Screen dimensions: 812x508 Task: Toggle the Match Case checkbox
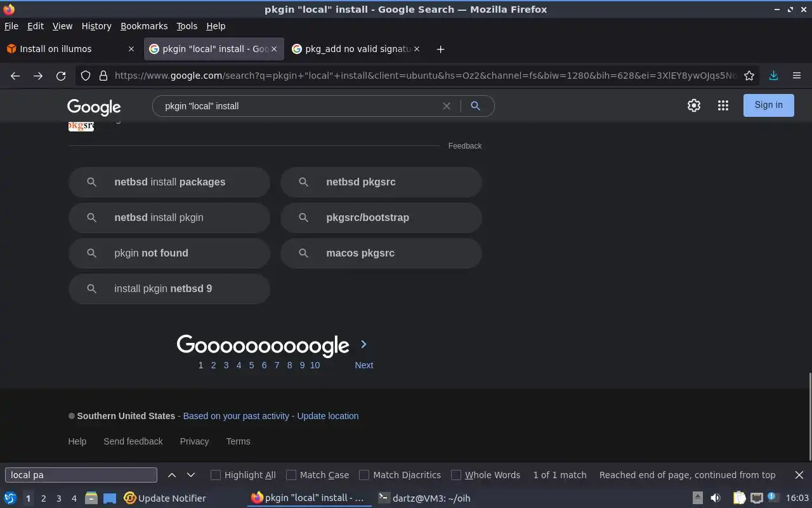click(291, 475)
